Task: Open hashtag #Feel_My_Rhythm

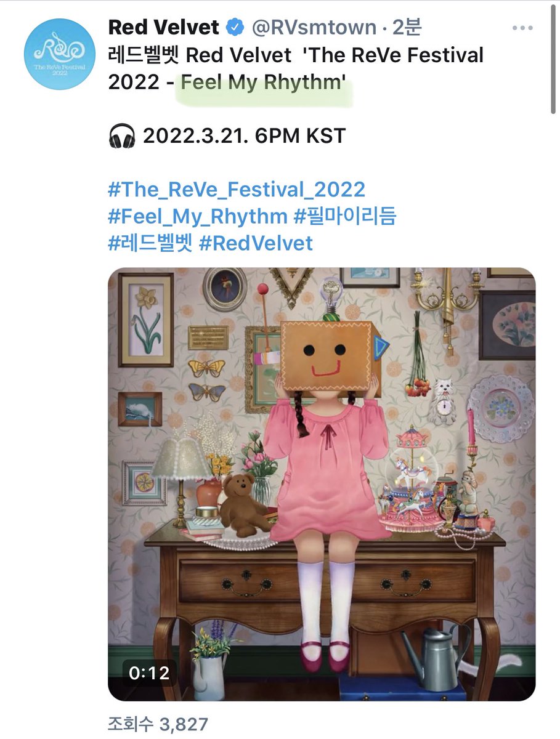Action: [198, 216]
